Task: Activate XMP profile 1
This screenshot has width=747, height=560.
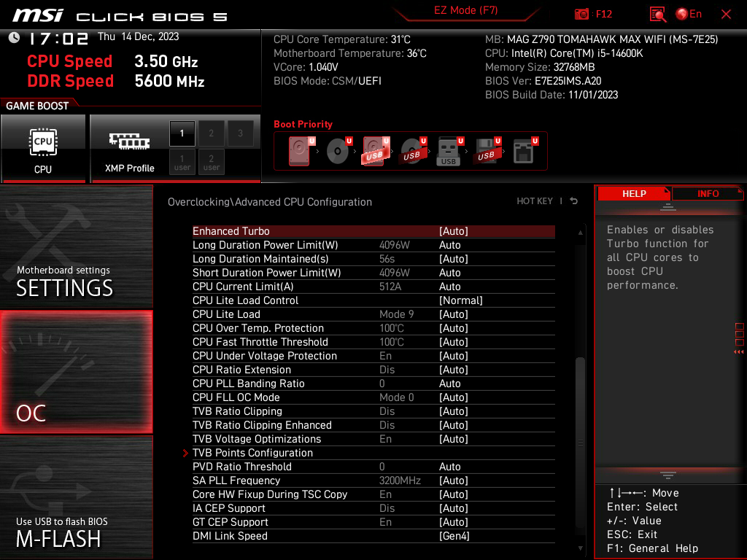Action: pyautogui.click(x=182, y=134)
